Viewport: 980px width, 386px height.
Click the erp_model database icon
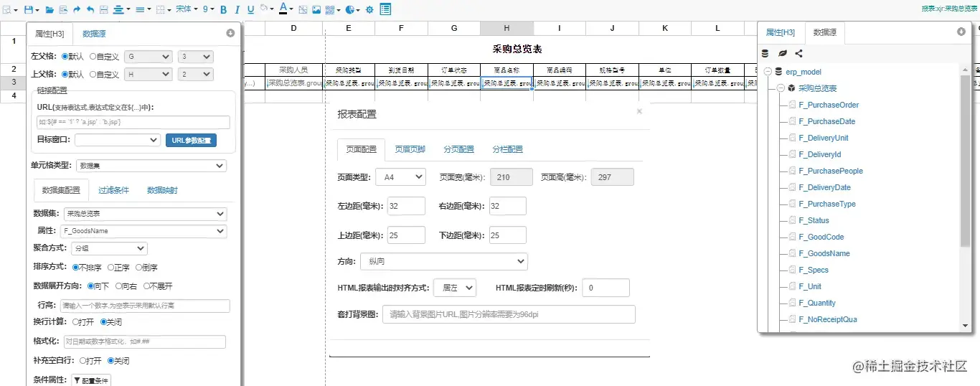[778, 72]
